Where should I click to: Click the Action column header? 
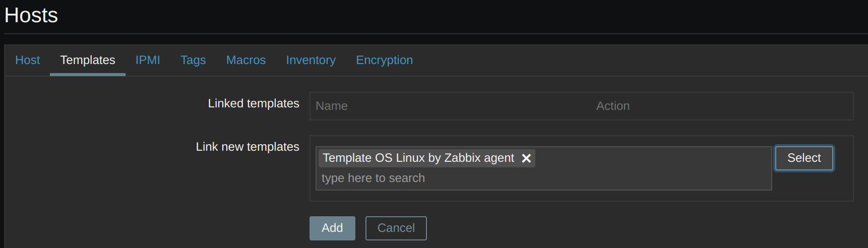pyautogui.click(x=612, y=106)
